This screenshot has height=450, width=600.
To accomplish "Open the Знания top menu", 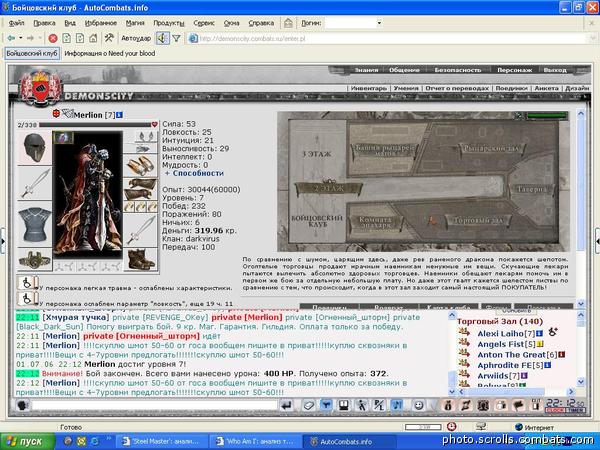I will tap(366, 70).
